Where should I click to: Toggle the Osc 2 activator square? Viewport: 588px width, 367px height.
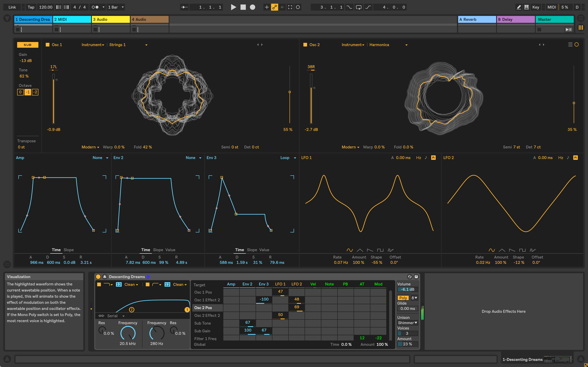[x=305, y=45]
